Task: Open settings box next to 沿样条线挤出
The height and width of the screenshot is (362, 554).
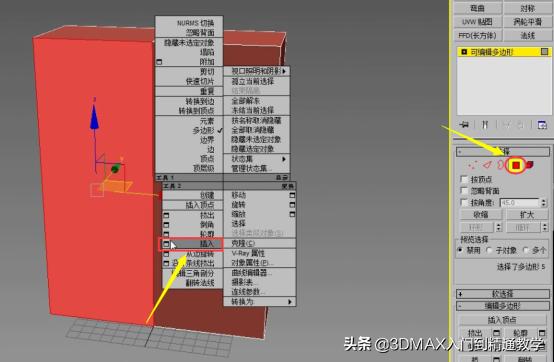Action: click(x=166, y=263)
